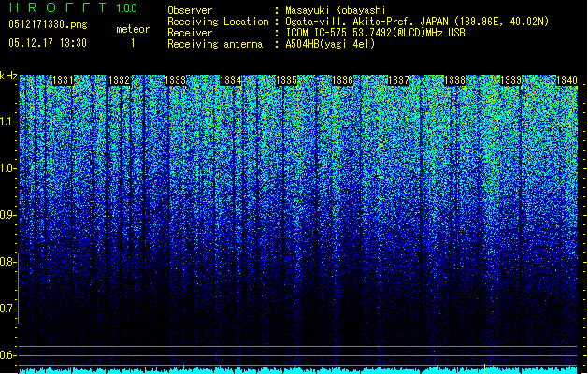Click the timestamp 05.12.17 13:30
The image size is (588, 374).
[x=48, y=43]
